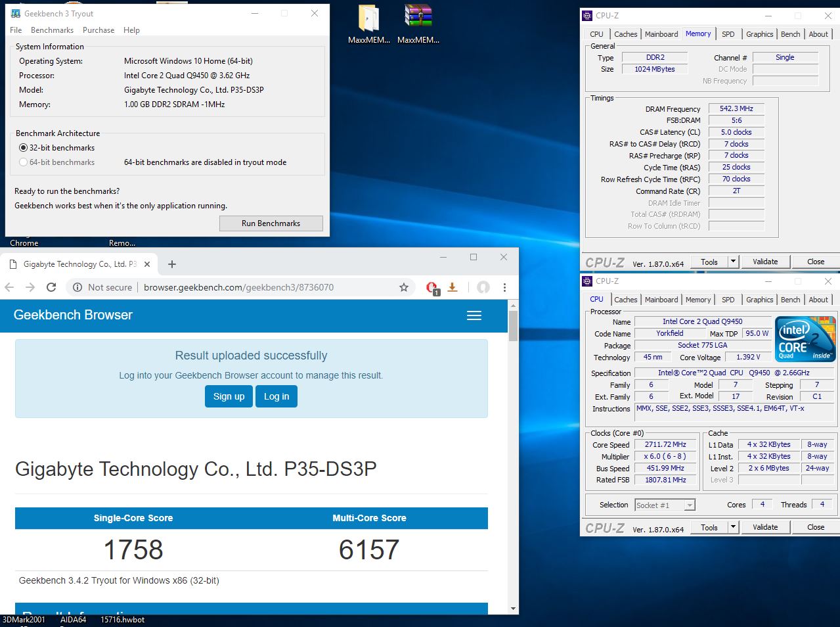840x627 pixels.
Task: Click the 15716.hwbot desktop label
Action: [122, 619]
